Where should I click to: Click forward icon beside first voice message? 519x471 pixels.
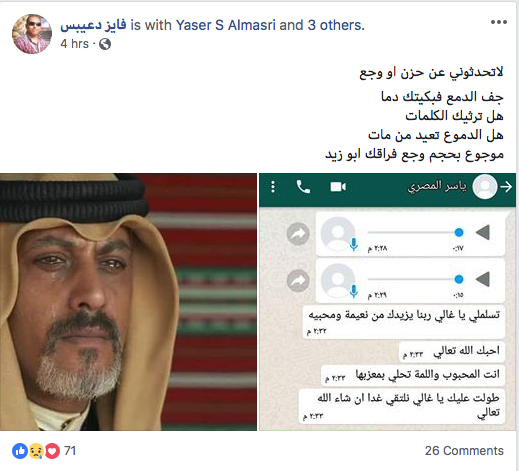(298, 234)
